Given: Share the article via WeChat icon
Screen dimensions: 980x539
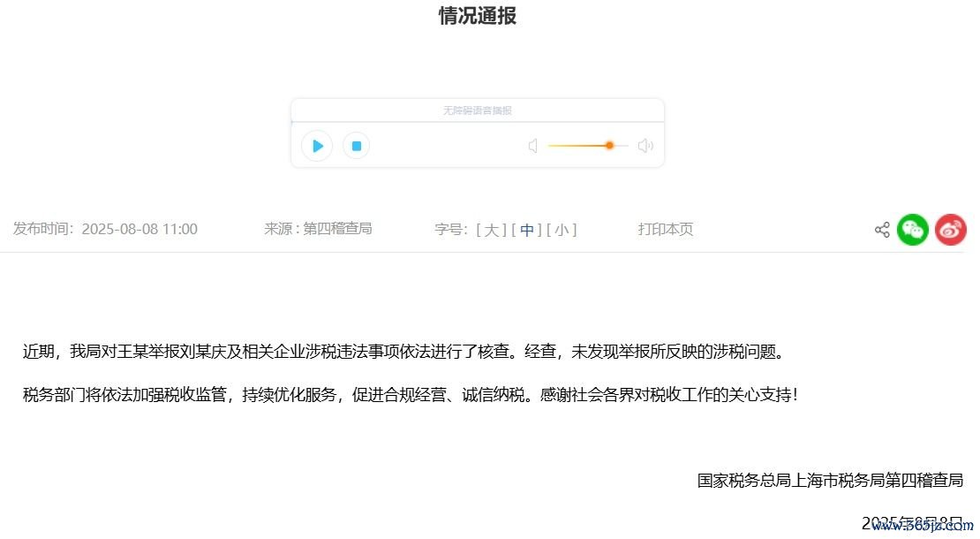Looking at the screenshot, I should tap(913, 230).
